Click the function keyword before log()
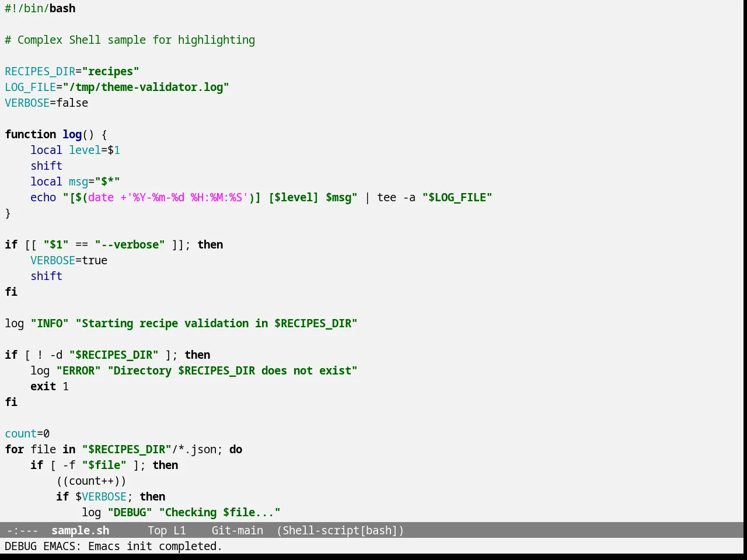 pyautogui.click(x=30, y=134)
